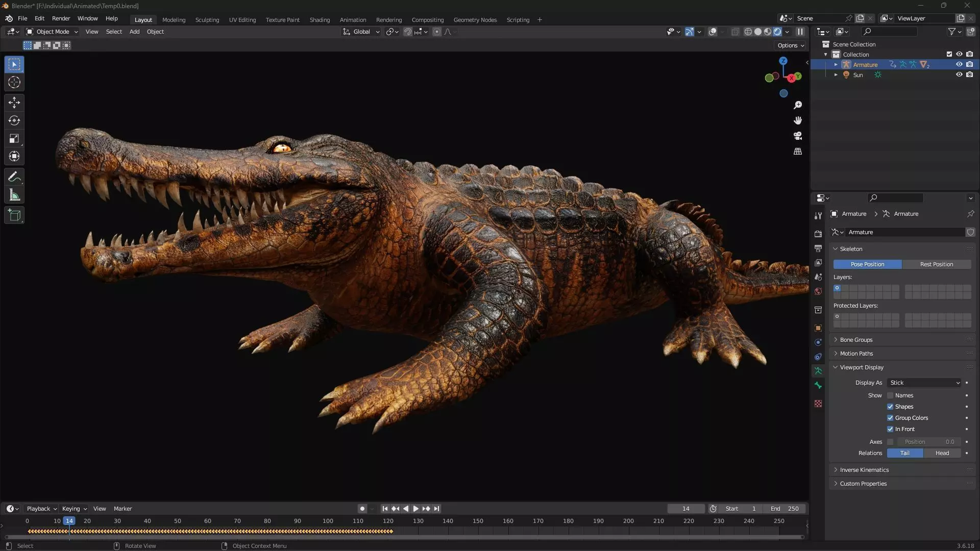Expand the Bone Groups panel

pyautogui.click(x=856, y=340)
